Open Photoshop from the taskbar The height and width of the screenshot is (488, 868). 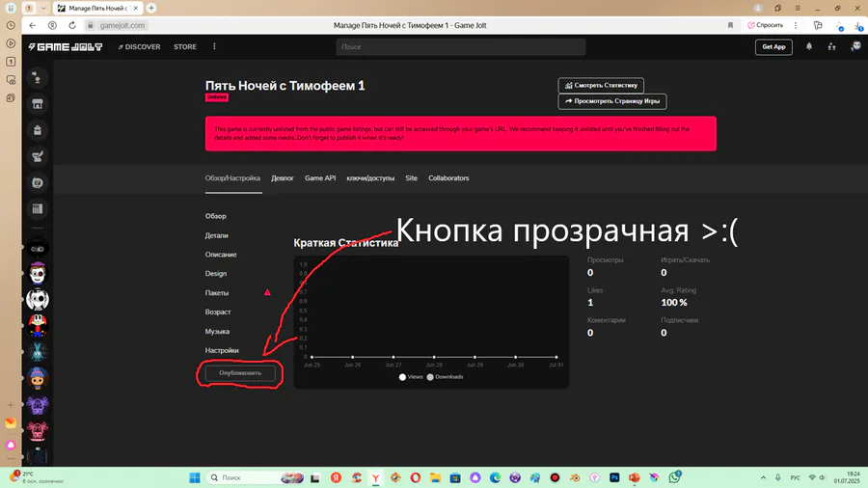pyautogui.click(x=614, y=477)
